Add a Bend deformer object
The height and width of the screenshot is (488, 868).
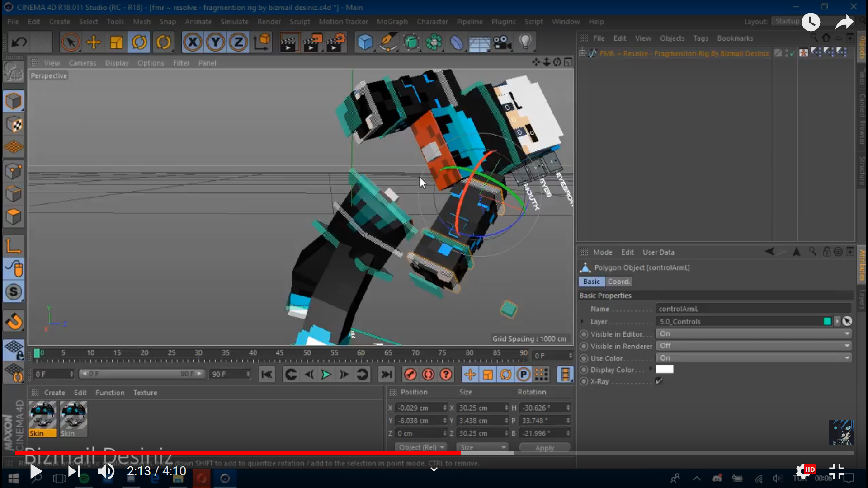click(457, 42)
